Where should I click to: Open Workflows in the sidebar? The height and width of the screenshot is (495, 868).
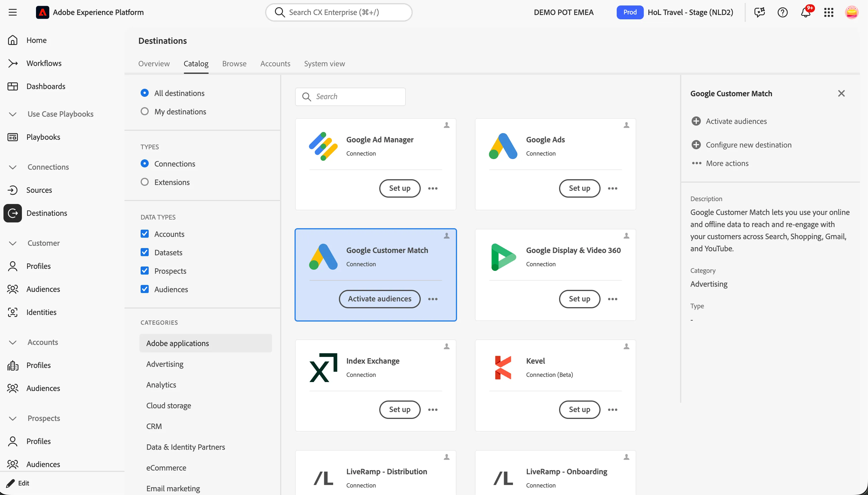coord(44,63)
